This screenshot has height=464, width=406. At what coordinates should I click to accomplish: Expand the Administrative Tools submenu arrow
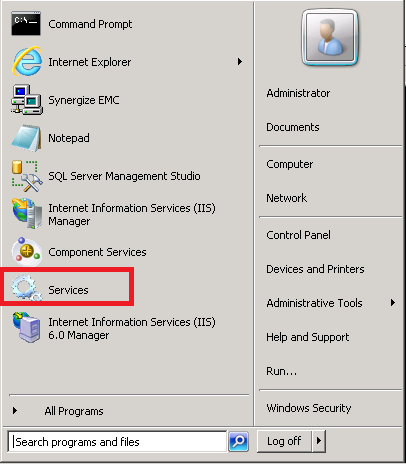[x=393, y=302]
